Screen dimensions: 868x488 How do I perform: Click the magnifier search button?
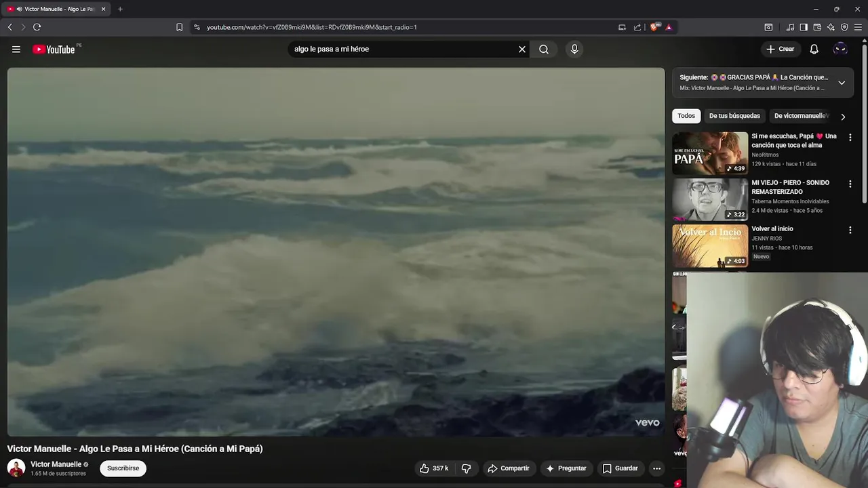point(544,49)
